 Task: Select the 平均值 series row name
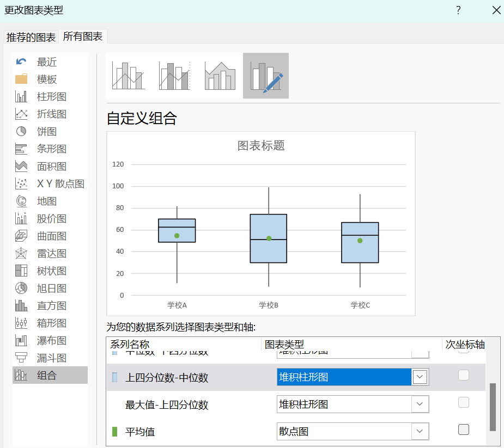[x=140, y=432]
